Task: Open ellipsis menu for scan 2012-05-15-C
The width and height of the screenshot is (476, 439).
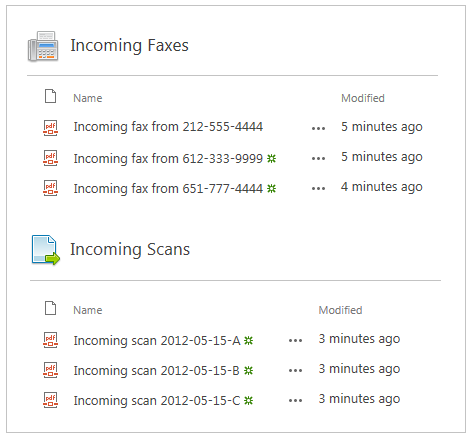Action: [295, 400]
